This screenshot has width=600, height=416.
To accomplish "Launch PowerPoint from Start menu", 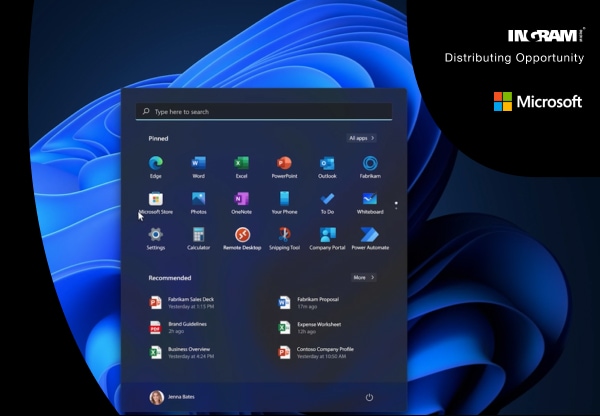I will coord(284,164).
